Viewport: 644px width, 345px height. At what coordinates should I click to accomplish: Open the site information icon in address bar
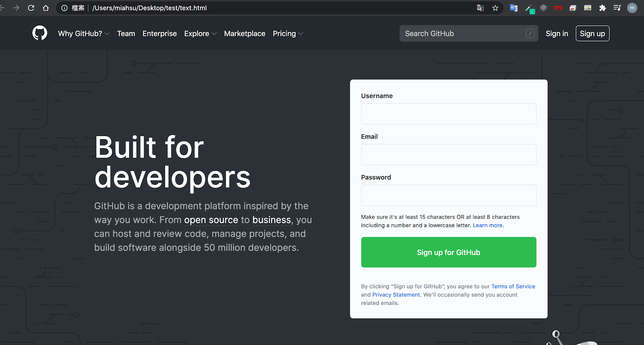tap(64, 8)
